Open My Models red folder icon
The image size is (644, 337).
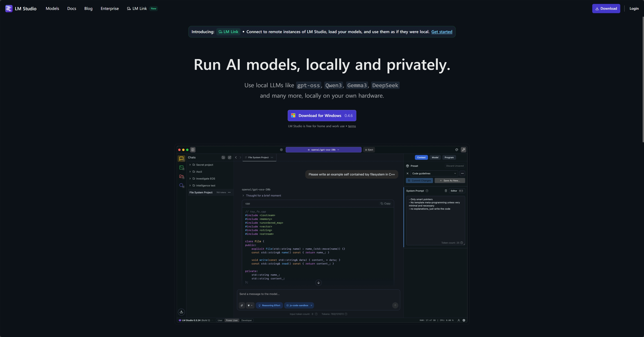click(x=182, y=177)
